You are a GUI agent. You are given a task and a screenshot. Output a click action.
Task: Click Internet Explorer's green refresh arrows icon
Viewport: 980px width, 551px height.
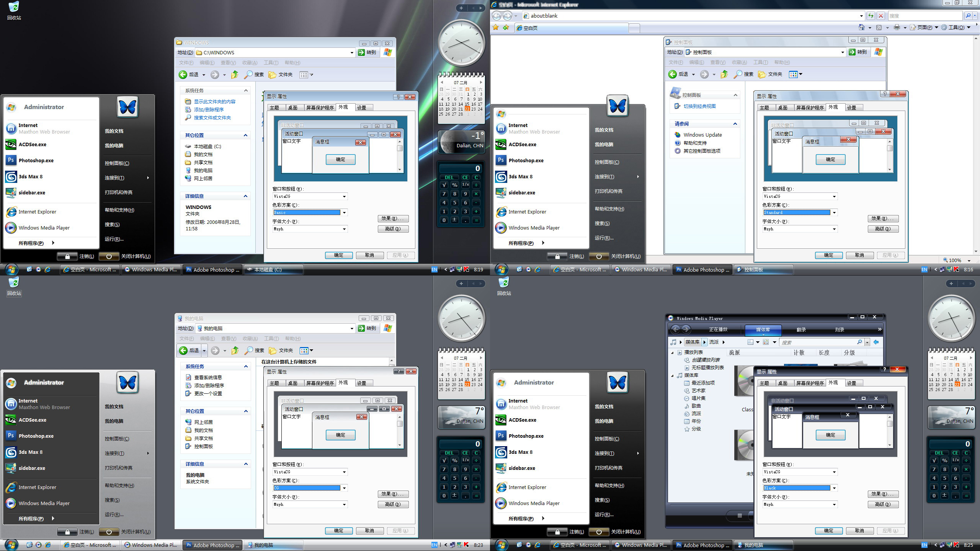coord(871,16)
